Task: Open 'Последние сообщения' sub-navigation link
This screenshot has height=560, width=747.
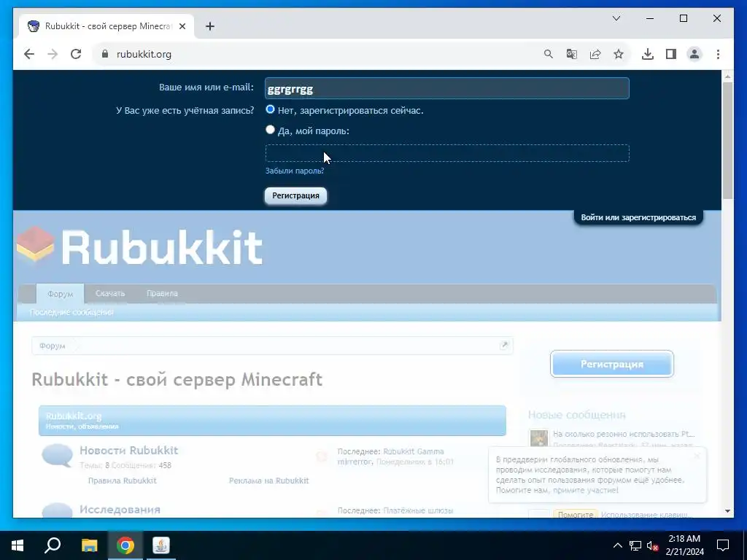Action: point(71,312)
